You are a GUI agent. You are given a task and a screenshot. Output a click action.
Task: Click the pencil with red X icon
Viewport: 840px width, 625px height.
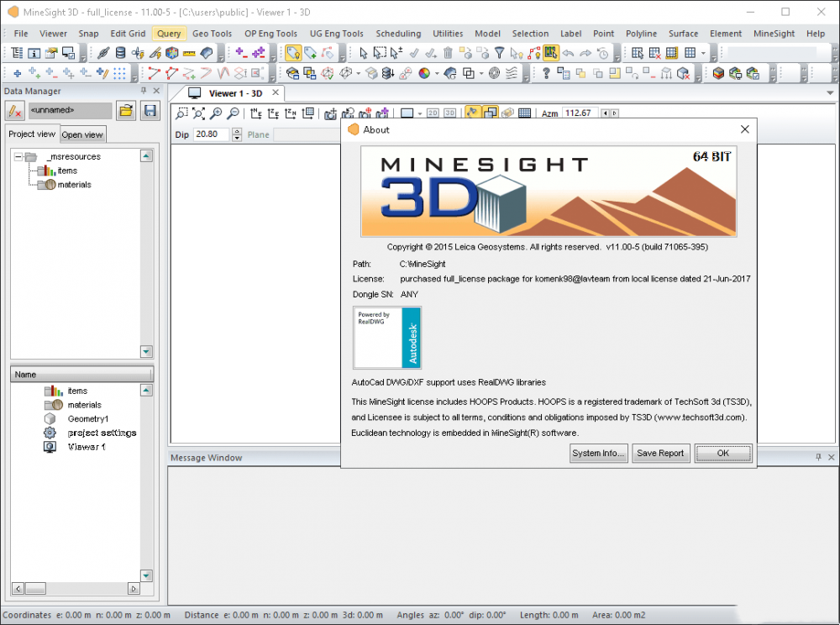(x=15, y=111)
